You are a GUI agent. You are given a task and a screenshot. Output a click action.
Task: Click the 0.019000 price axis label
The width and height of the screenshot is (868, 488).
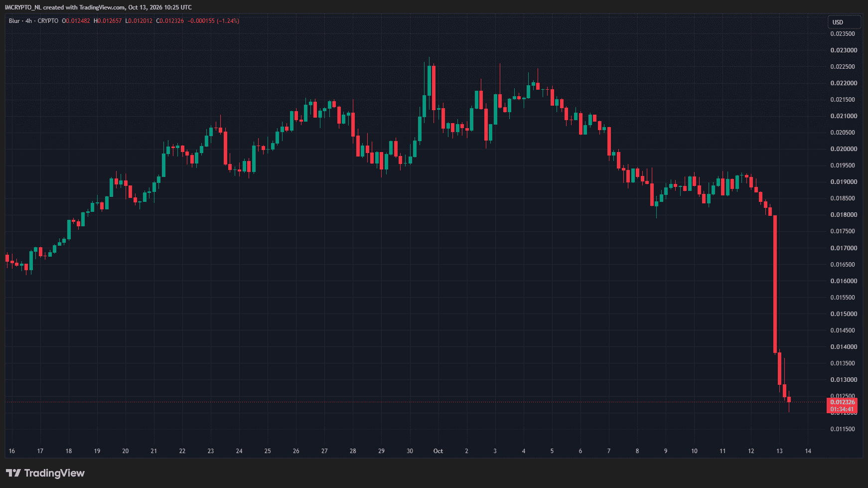pyautogui.click(x=844, y=182)
